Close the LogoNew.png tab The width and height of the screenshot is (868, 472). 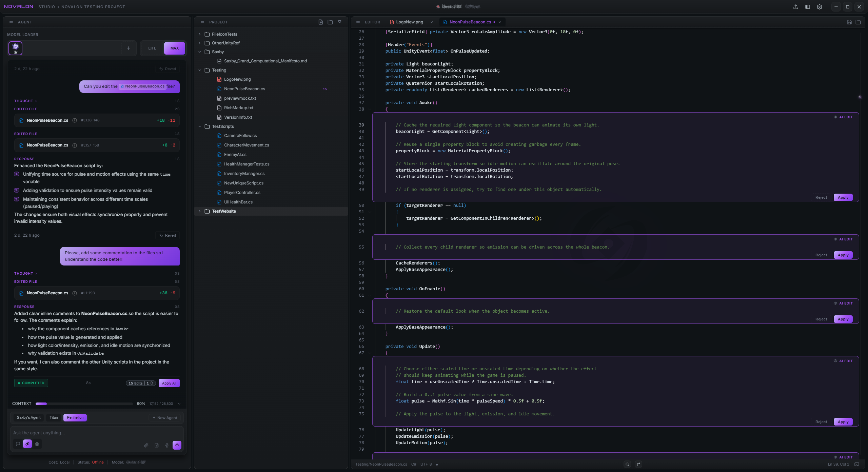click(x=432, y=22)
